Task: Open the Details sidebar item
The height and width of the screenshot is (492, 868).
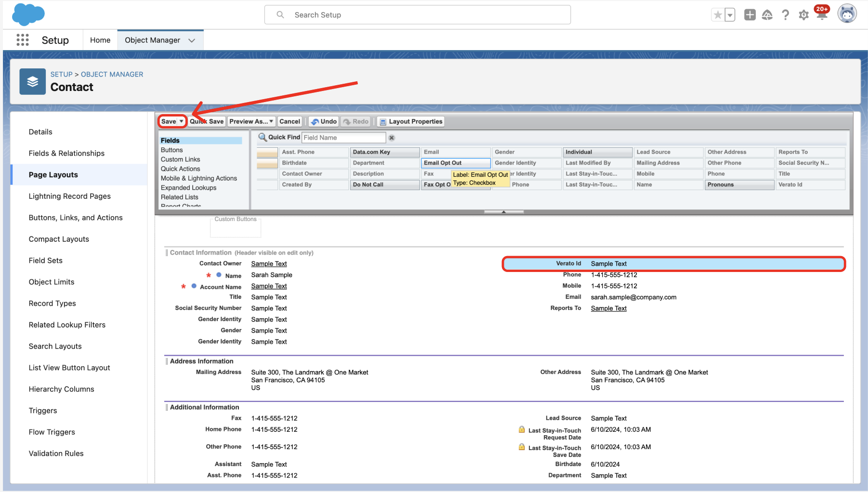Action: pyautogui.click(x=40, y=132)
